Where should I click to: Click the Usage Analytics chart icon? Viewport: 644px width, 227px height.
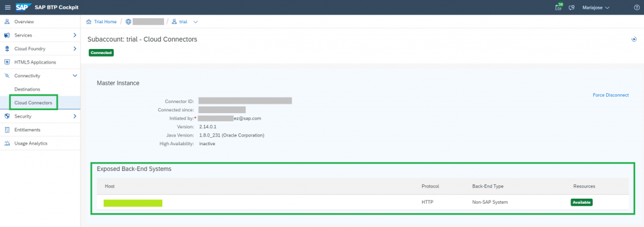tap(6, 143)
